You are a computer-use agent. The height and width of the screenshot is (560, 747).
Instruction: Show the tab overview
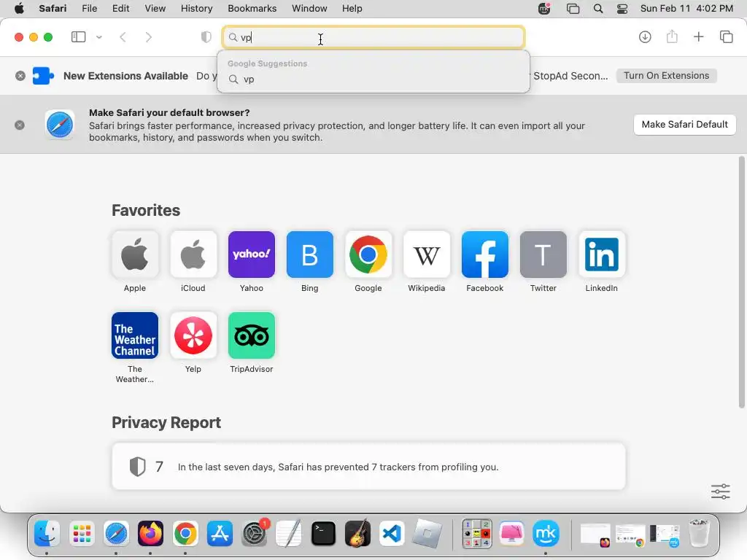[x=726, y=36]
